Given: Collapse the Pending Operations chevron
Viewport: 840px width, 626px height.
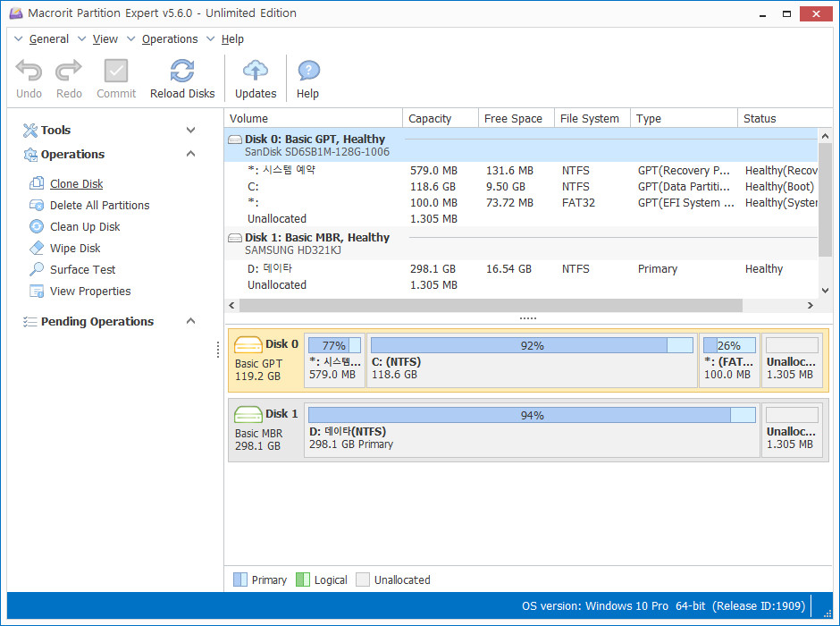Looking at the screenshot, I should pos(190,321).
